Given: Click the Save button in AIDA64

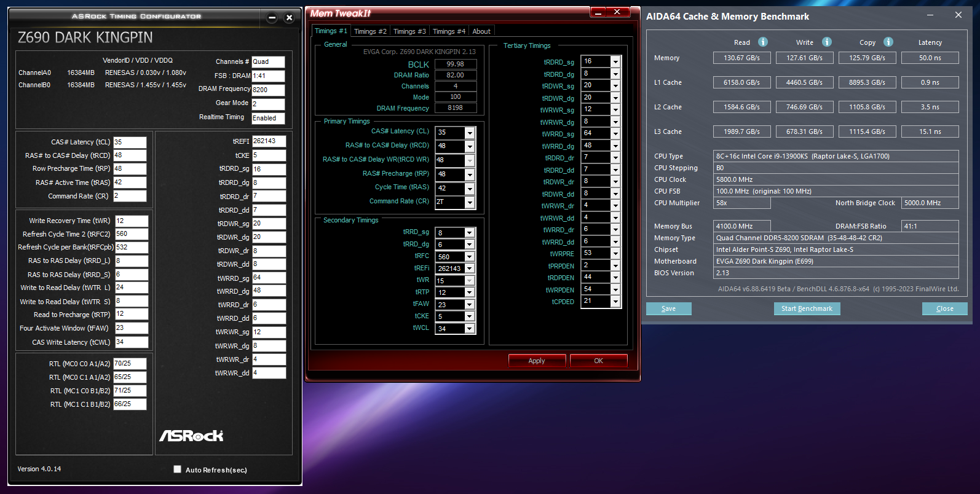Looking at the screenshot, I should tap(668, 308).
